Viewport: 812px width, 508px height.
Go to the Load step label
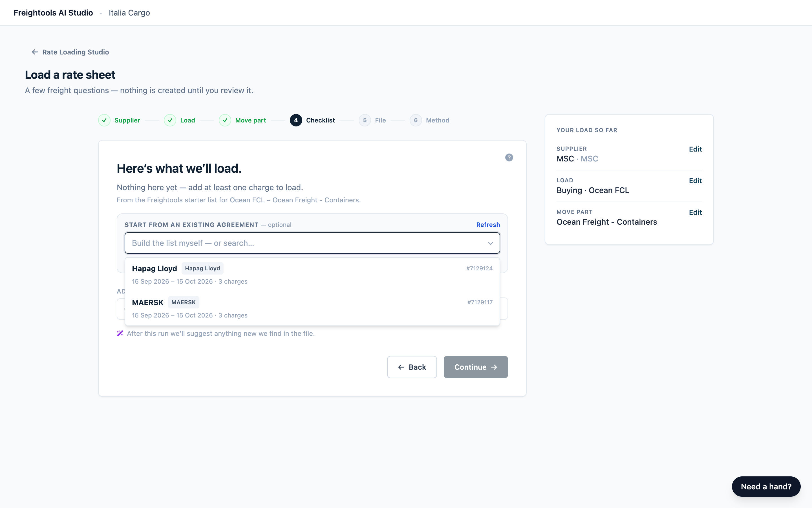[x=187, y=120]
